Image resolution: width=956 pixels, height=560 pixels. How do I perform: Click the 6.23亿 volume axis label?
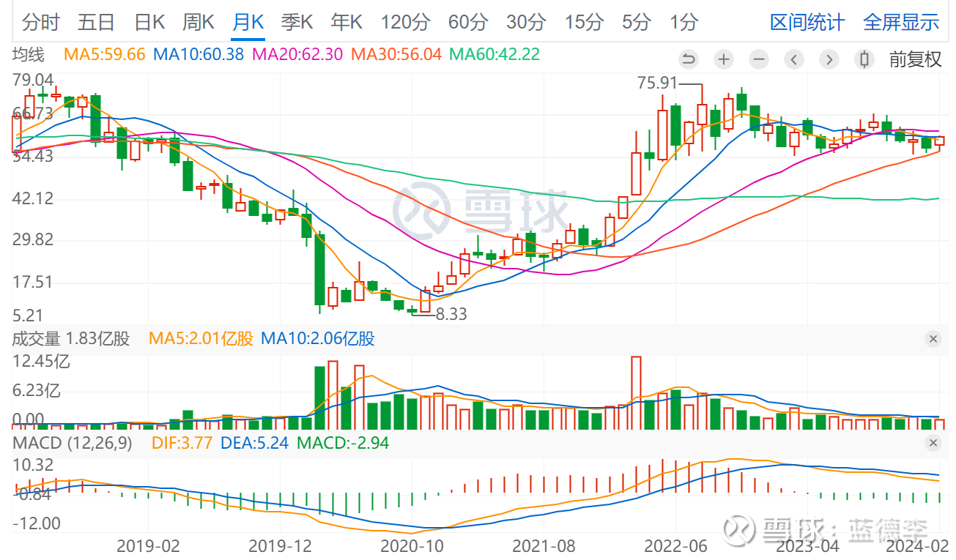click(37, 391)
